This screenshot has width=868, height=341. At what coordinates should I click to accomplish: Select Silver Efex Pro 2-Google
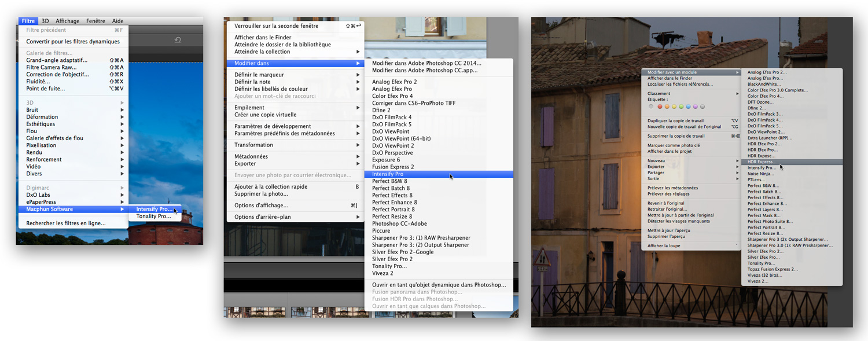439,252
